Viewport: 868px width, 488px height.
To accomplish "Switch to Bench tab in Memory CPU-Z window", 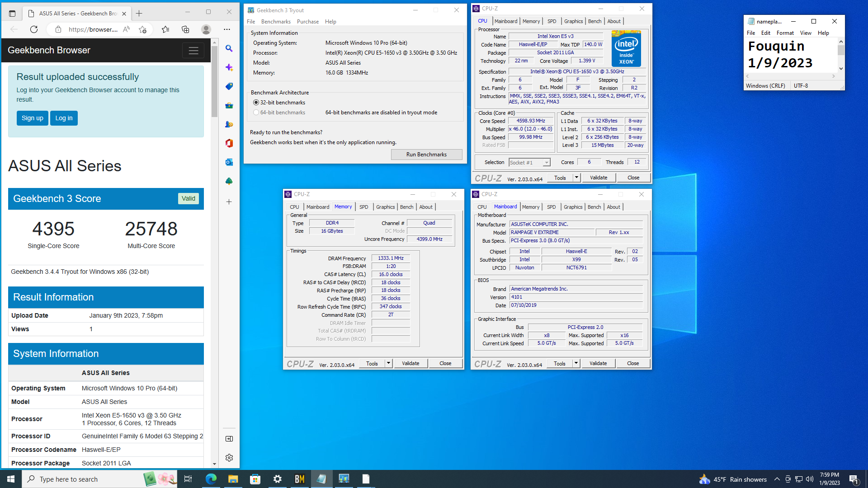I will 407,207.
